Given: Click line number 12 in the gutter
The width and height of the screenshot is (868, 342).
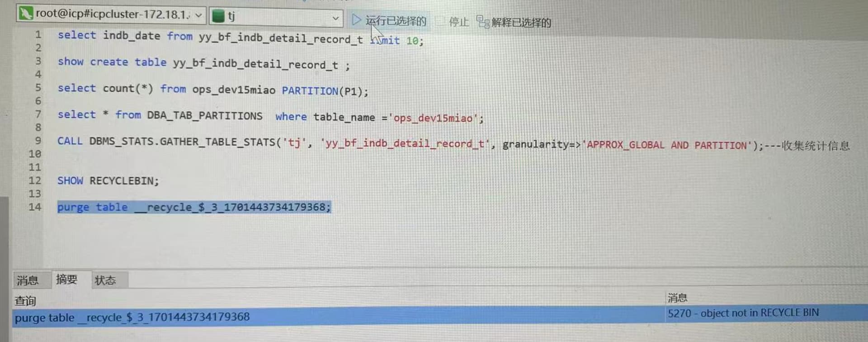Looking at the screenshot, I should click(x=35, y=180).
